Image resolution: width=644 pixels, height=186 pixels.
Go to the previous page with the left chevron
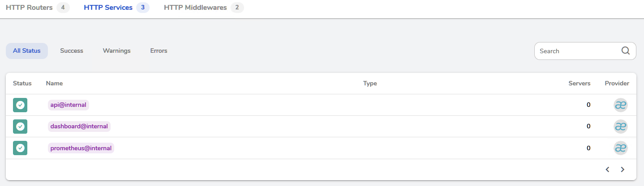(608, 169)
